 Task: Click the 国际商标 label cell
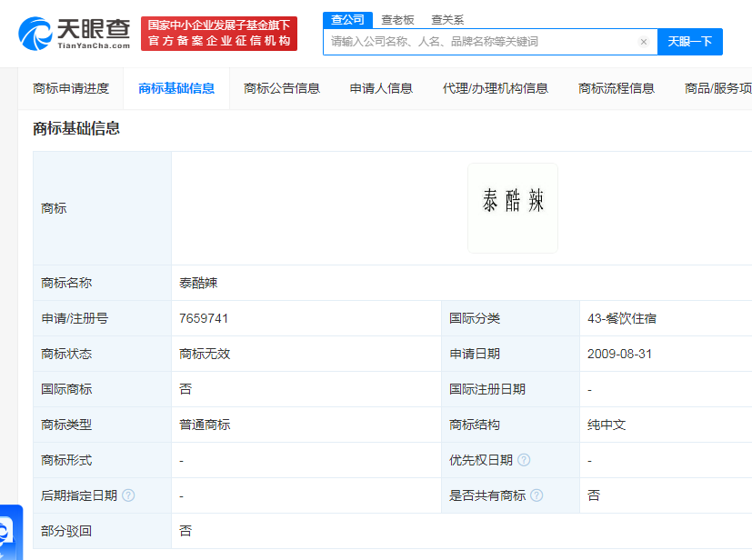pyautogui.click(x=102, y=389)
